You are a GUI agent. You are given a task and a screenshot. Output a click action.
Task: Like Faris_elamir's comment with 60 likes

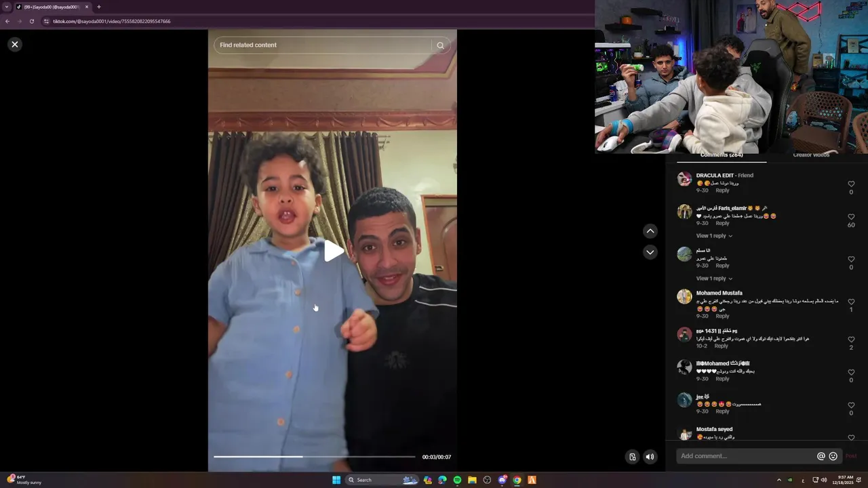[x=851, y=217]
